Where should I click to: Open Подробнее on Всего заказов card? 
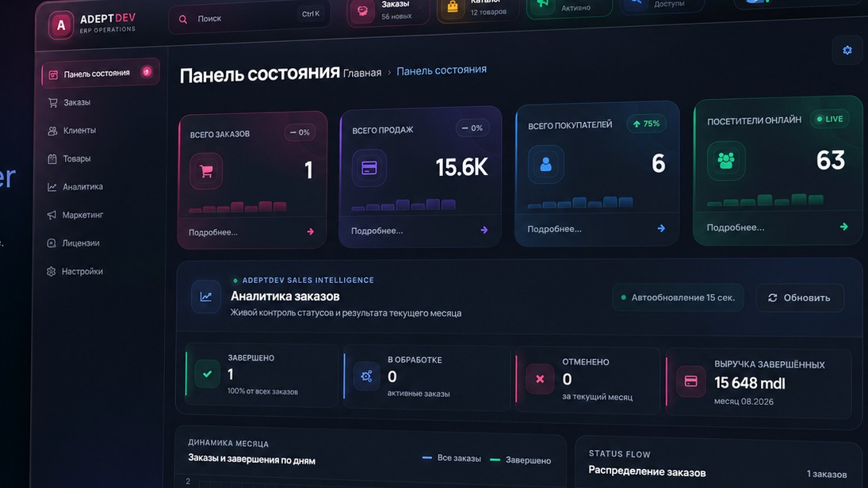[x=213, y=232]
